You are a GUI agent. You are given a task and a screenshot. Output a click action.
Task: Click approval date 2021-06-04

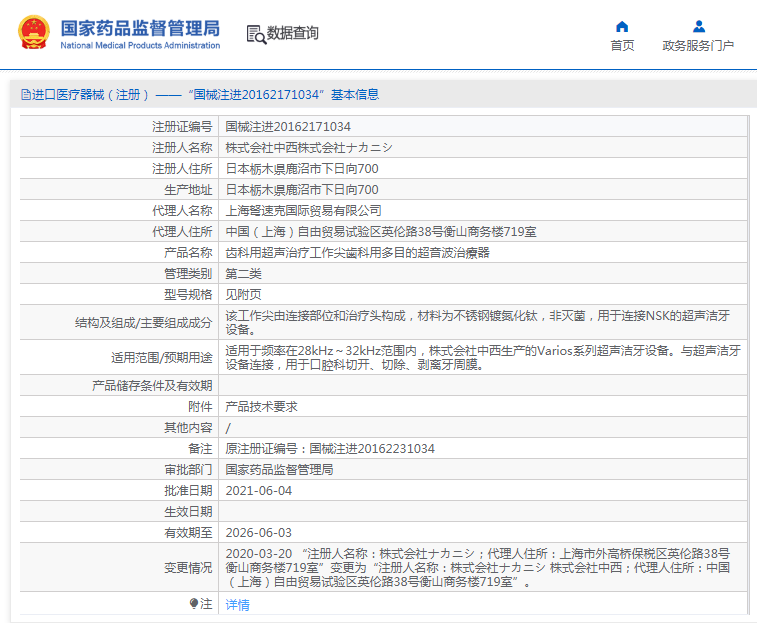pos(259,491)
